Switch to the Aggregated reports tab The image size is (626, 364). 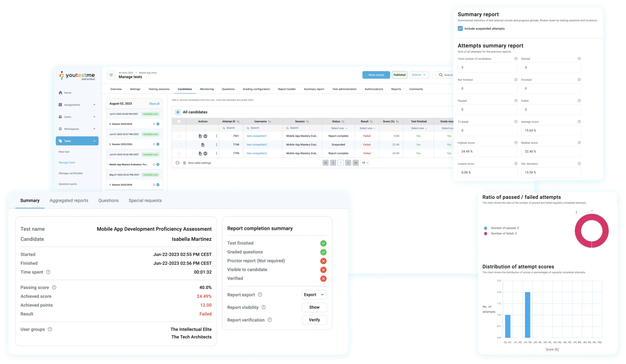point(69,200)
